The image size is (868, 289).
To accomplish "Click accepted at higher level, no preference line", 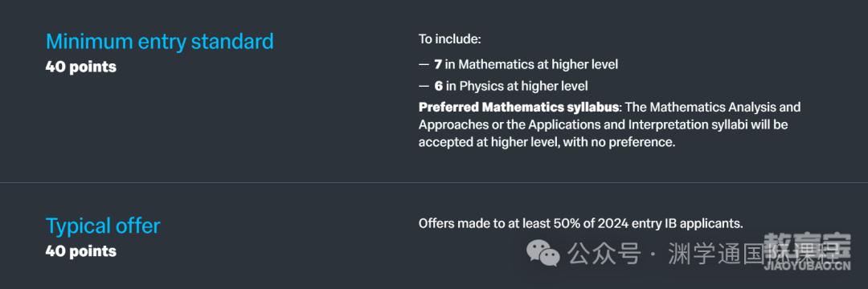I will pyautogui.click(x=547, y=142).
